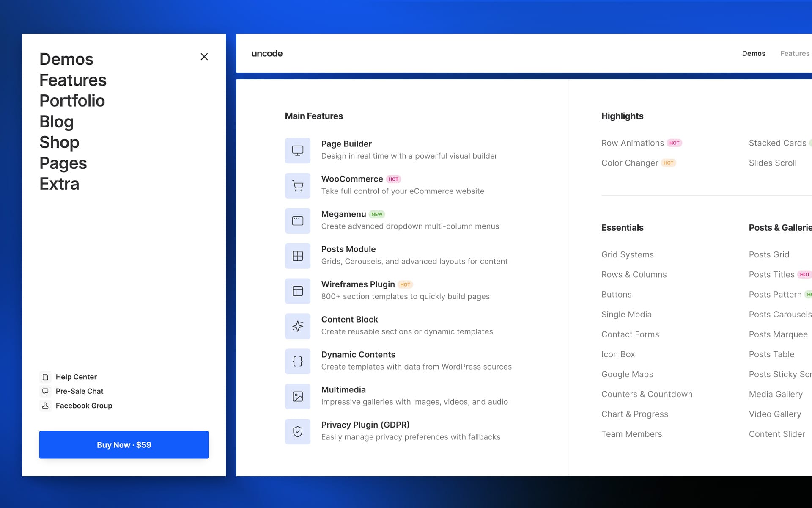Open the Dynamic Contents feature title
812x508 pixels.
(358, 355)
